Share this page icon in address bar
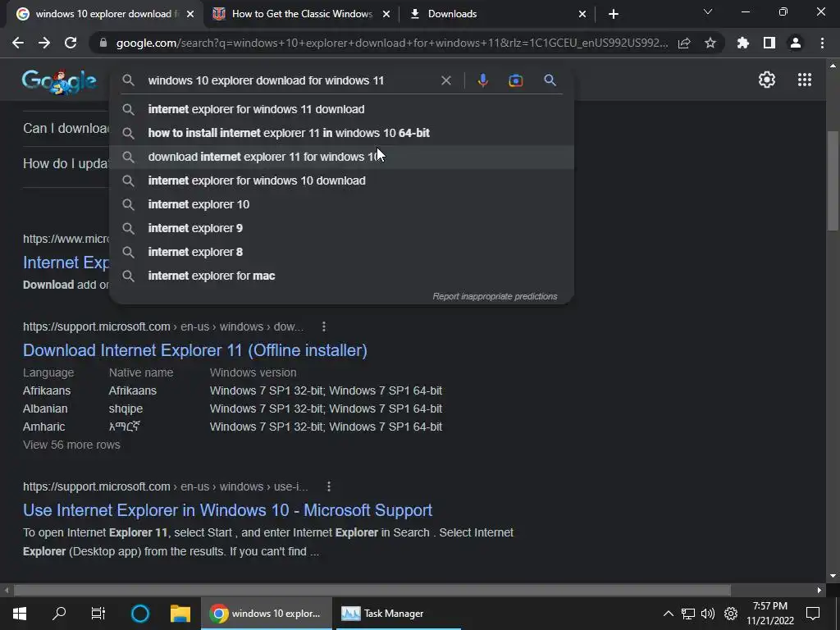 pos(684,43)
